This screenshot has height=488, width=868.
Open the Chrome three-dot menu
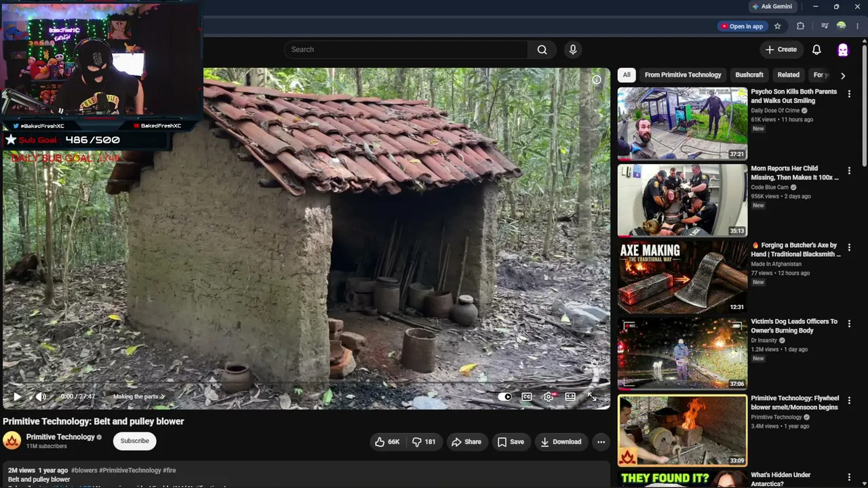coord(857,26)
